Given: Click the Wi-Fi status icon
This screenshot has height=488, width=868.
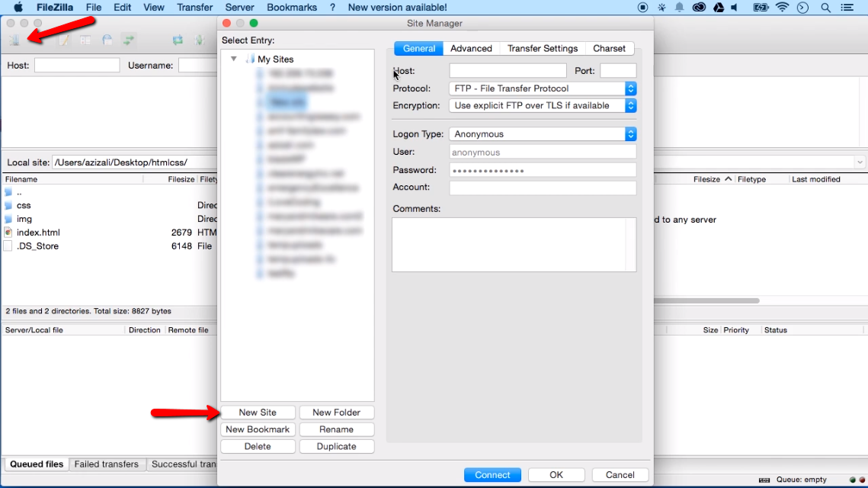Looking at the screenshot, I should pyautogui.click(x=782, y=8).
